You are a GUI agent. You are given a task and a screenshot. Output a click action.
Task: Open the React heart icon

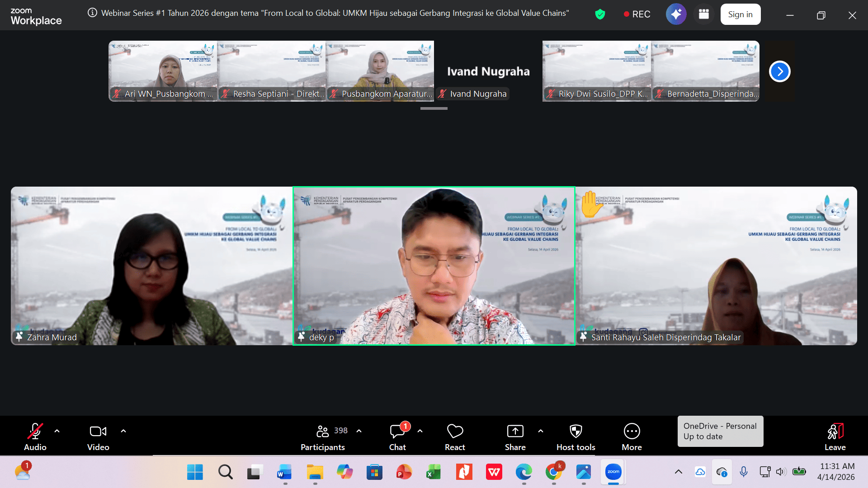(455, 436)
